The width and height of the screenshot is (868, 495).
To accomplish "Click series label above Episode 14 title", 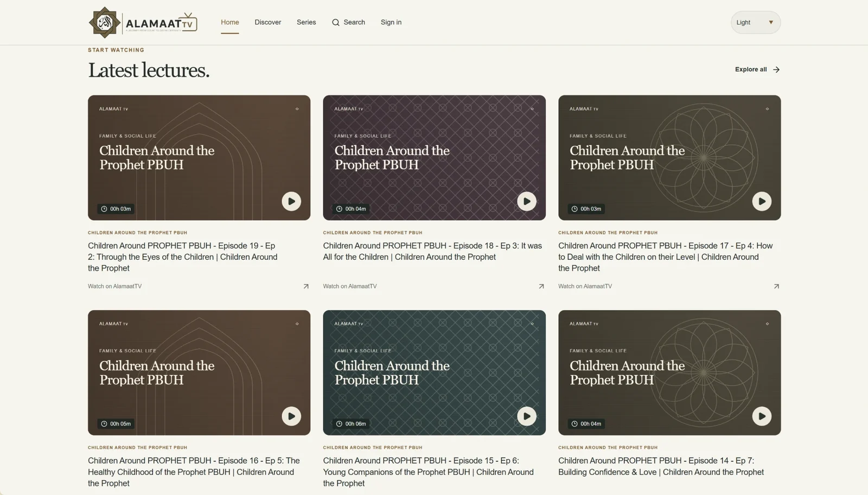I will pyautogui.click(x=608, y=447).
